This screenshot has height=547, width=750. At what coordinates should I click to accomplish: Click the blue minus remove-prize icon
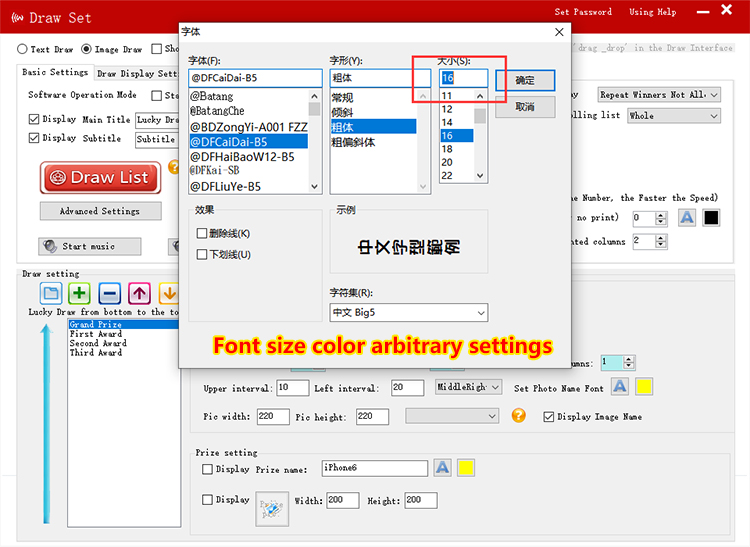pyautogui.click(x=110, y=293)
